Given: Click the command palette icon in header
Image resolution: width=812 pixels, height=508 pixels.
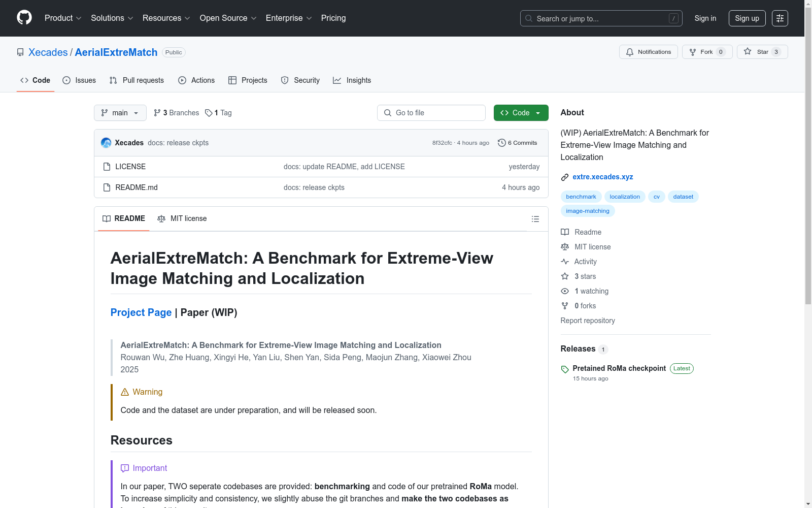Looking at the screenshot, I should 780,18.
